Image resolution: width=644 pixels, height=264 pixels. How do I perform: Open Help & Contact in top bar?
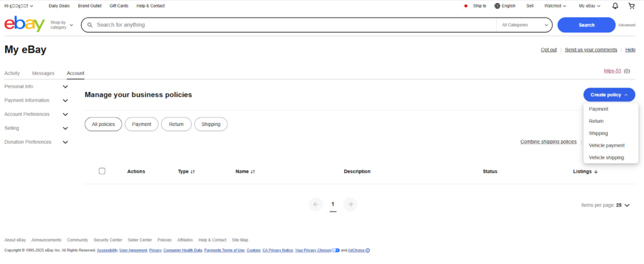(x=151, y=6)
